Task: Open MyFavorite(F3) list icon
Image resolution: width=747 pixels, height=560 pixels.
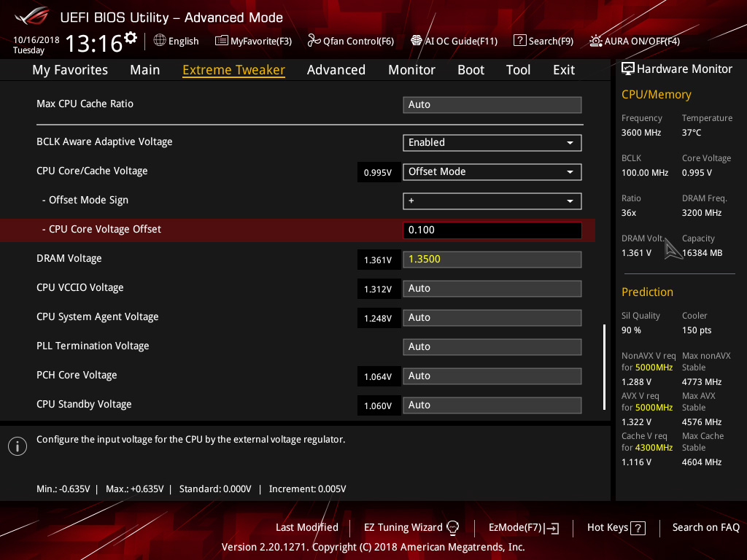Action: [x=221, y=41]
